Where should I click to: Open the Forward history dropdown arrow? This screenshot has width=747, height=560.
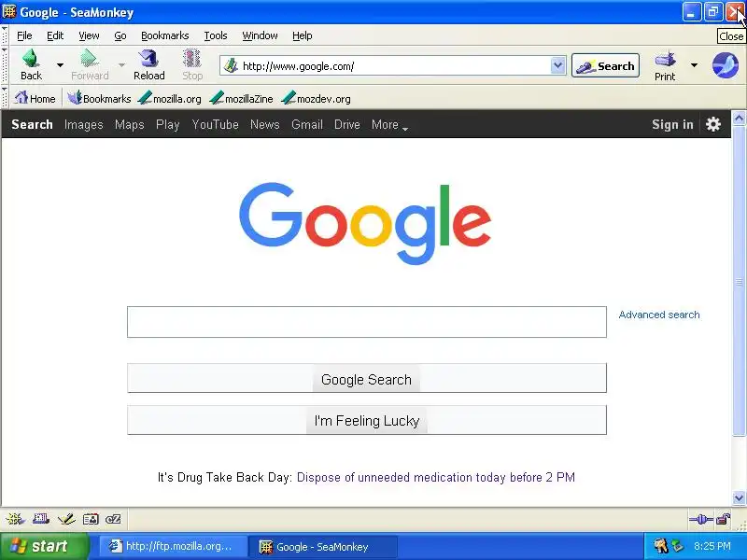pyautogui.click(x=121, y=64)
